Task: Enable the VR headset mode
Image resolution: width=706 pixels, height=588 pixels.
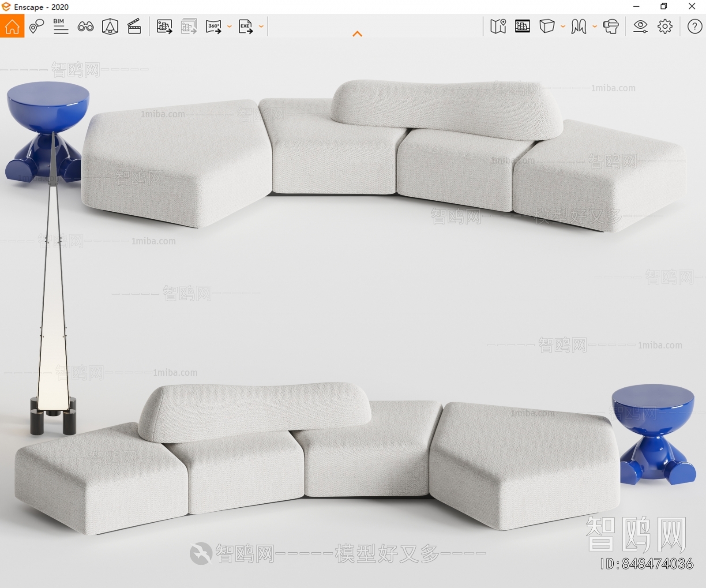Action: tap(611, 26)
